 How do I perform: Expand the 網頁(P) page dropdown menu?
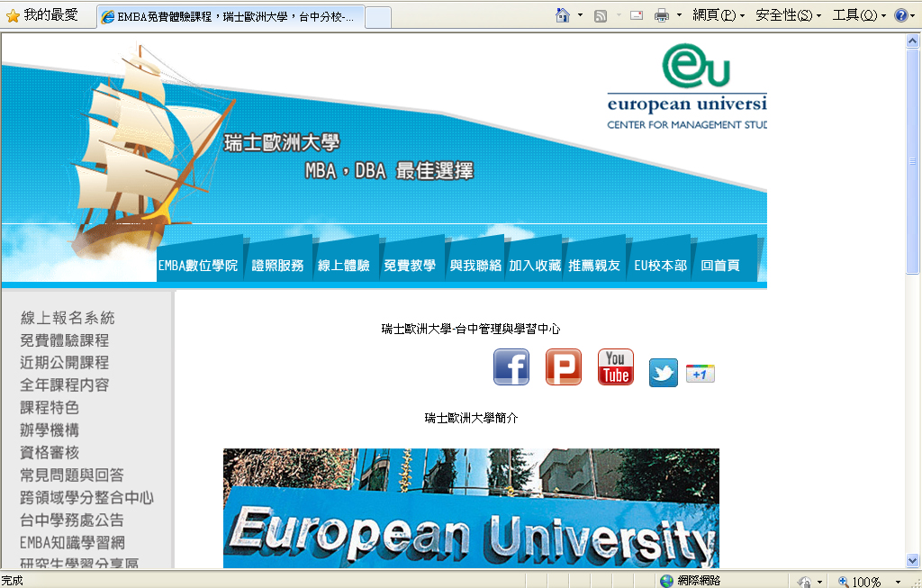coord(717,15)
